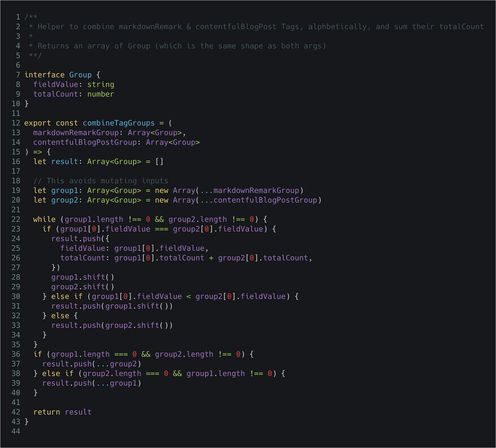Click 'group2.shift()' on line 29
This screenshot has width=496, height=448.
[83, 287]
